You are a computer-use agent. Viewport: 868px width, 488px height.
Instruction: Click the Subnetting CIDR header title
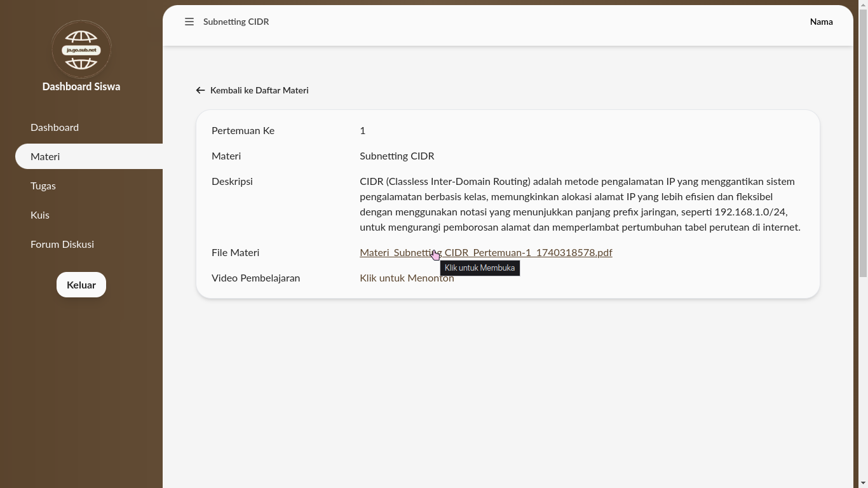click(x=236, y=22)
